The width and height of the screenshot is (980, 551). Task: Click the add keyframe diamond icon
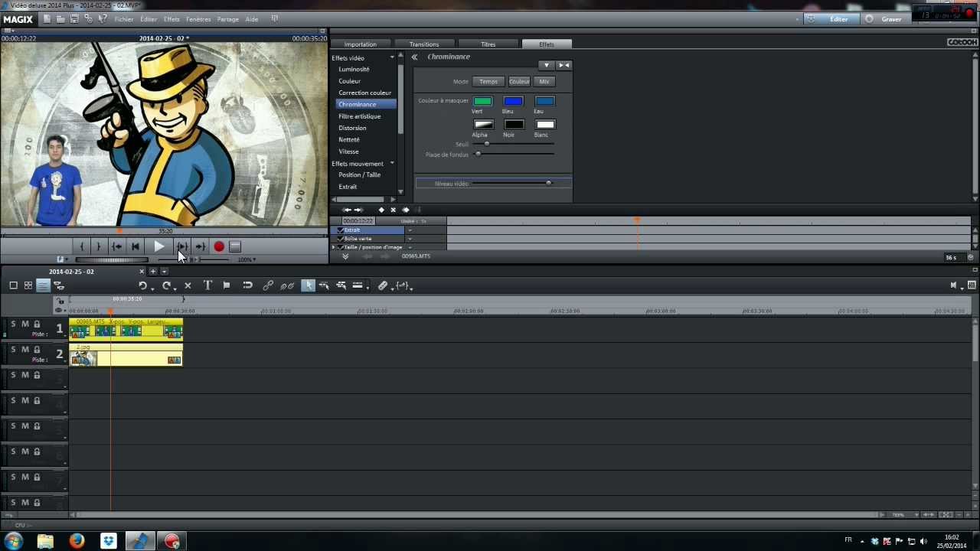coord(381,210)
